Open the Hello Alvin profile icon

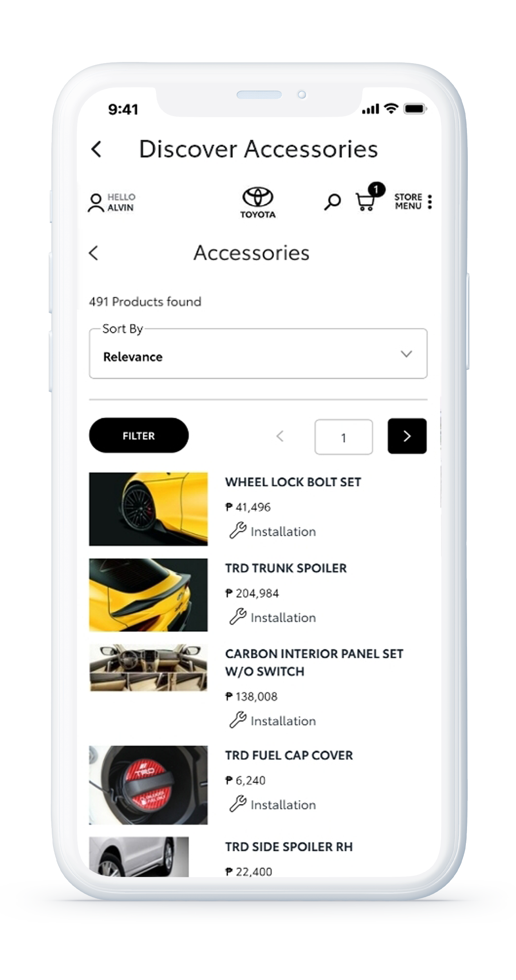[x=96, y=202]
